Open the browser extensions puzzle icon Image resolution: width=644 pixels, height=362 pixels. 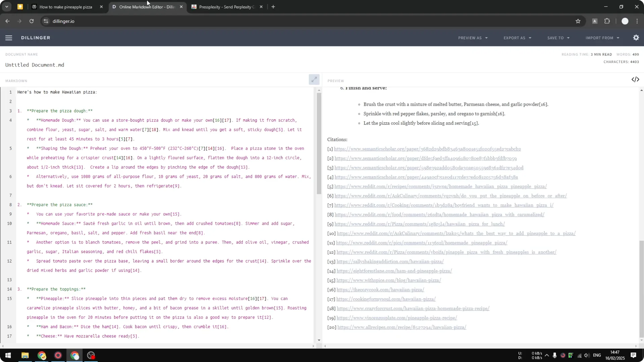pos(607,21)
